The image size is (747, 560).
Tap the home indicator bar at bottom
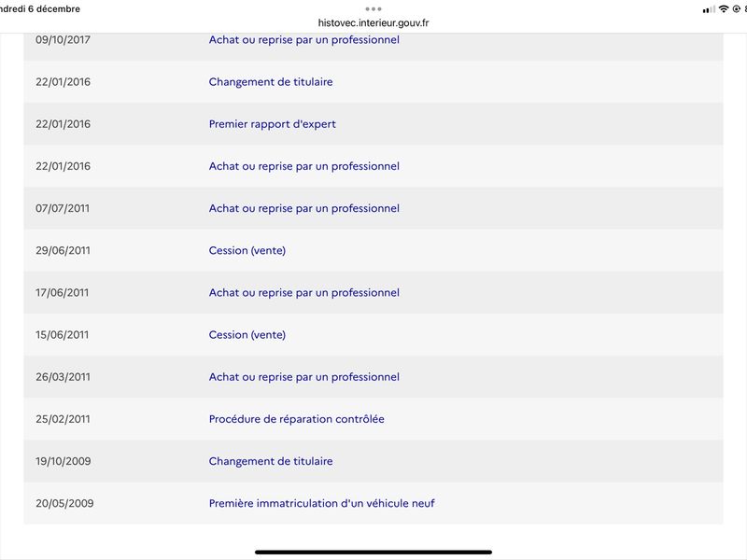click(373, 553)
